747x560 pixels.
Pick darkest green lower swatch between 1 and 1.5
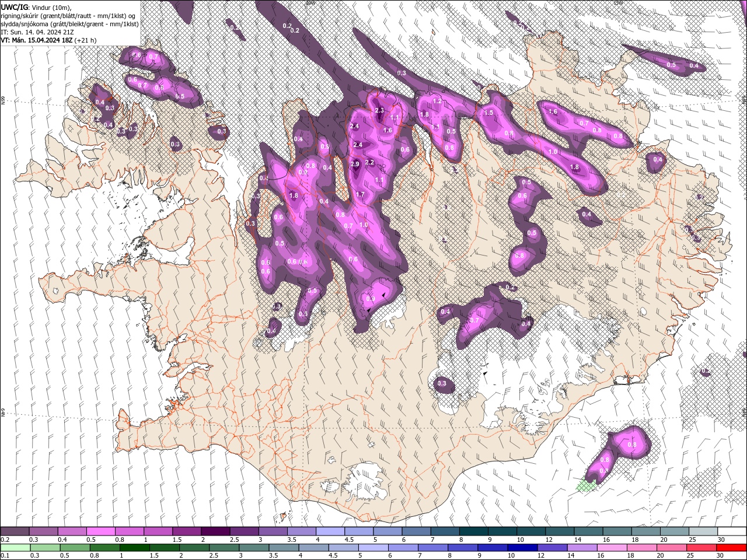[134, 548]
